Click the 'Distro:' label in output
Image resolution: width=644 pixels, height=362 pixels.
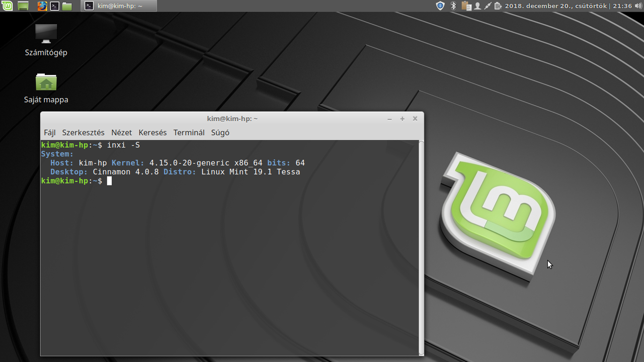[180, 172]
